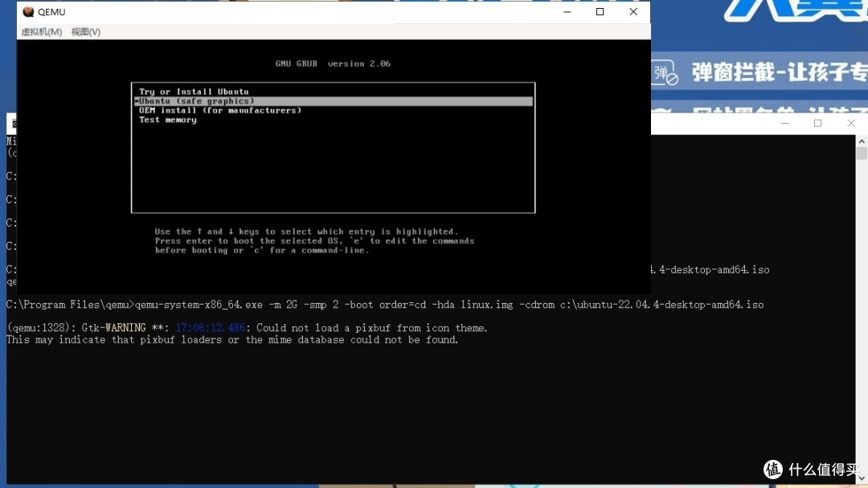The image size is (868, 488).
Task: Click the '4-desktop-amd64.iso' text beside QEMU
Action: pyautogui.click(x=710, y=270)
